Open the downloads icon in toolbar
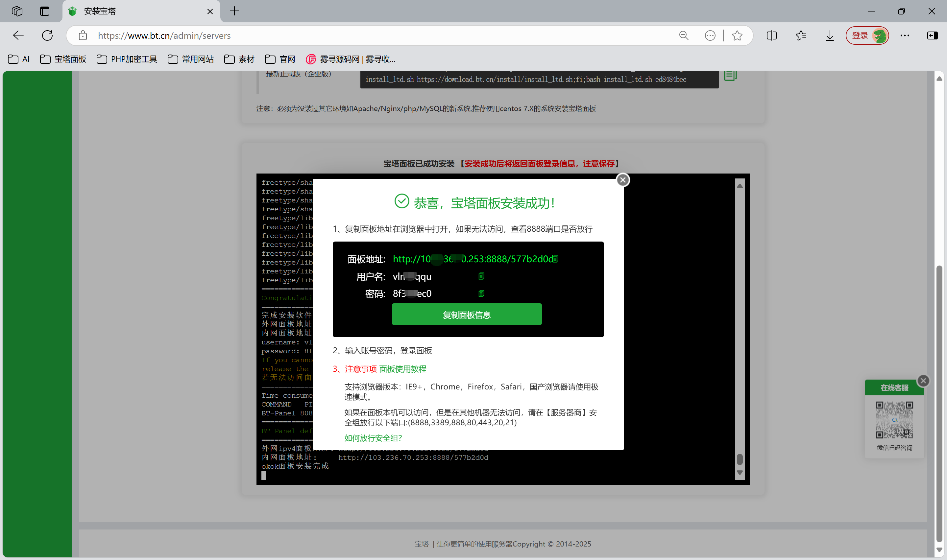This screenshot has height=560, width=947. 830,35
